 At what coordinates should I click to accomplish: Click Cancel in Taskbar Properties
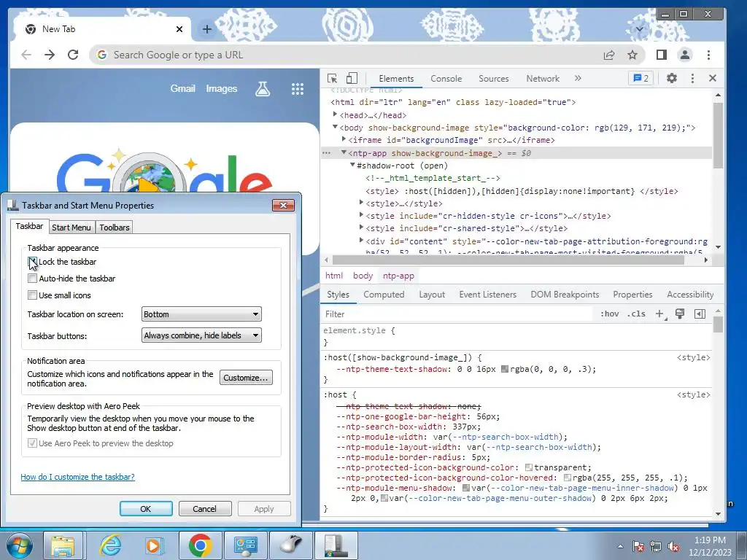[x=205, y=508]
